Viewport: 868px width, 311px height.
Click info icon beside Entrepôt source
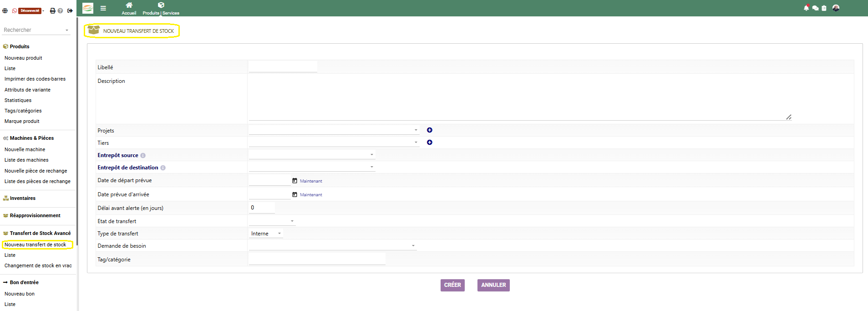coord(143,156)
